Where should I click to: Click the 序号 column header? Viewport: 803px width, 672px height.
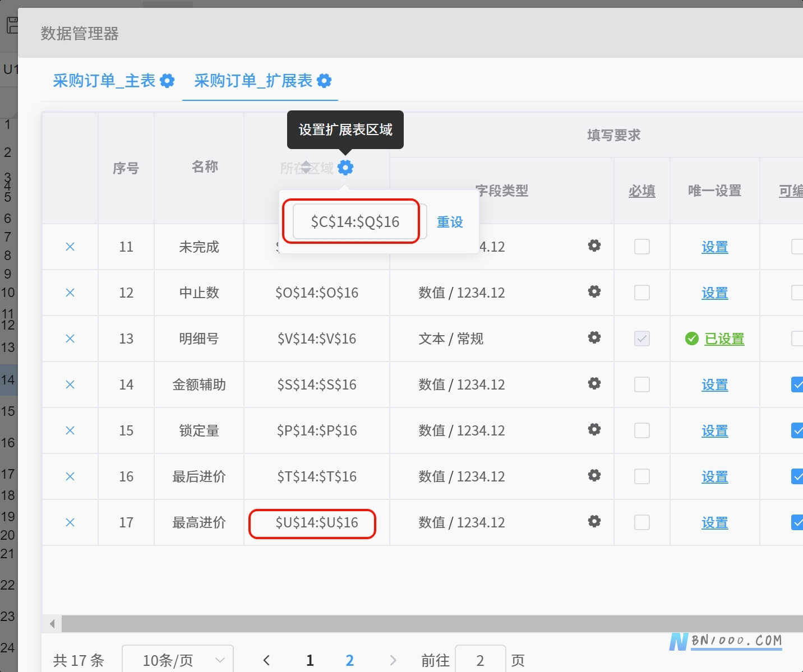[126, 168]
